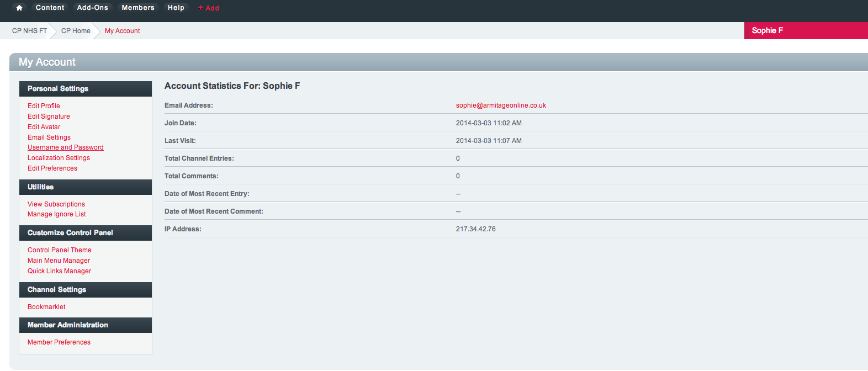Go to CP NHS FT breadcrumb
The height and width of the screenshot is (371, 868).
pyautogui.click(x=30, y=31)
